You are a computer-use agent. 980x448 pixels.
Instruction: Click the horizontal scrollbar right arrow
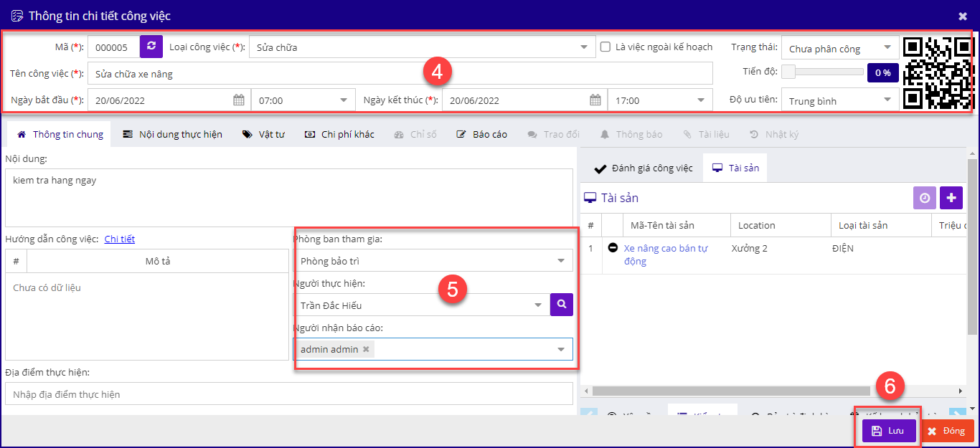coord(961,391)
